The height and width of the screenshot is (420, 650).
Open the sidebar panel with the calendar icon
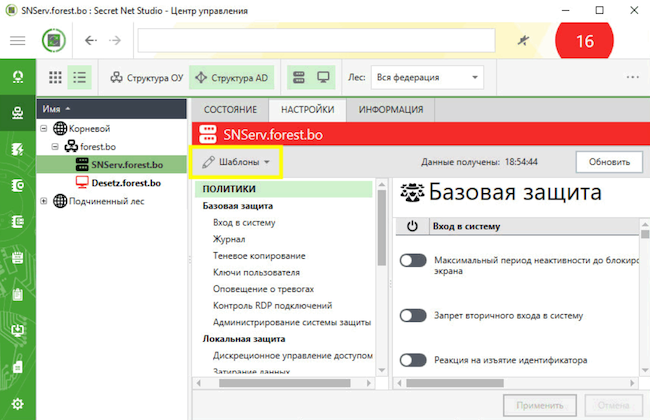tap(18, 258)
